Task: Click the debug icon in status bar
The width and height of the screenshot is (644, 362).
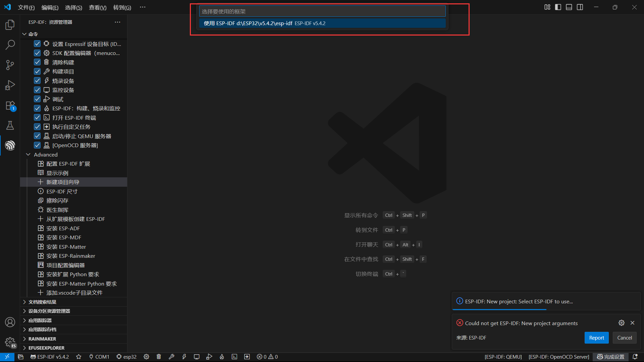Action: pyautogui.click(x=209, y=357)
